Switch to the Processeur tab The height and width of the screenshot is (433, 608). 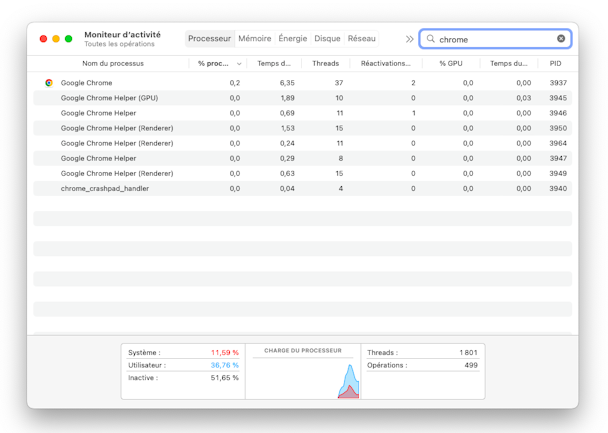[209, 39]
